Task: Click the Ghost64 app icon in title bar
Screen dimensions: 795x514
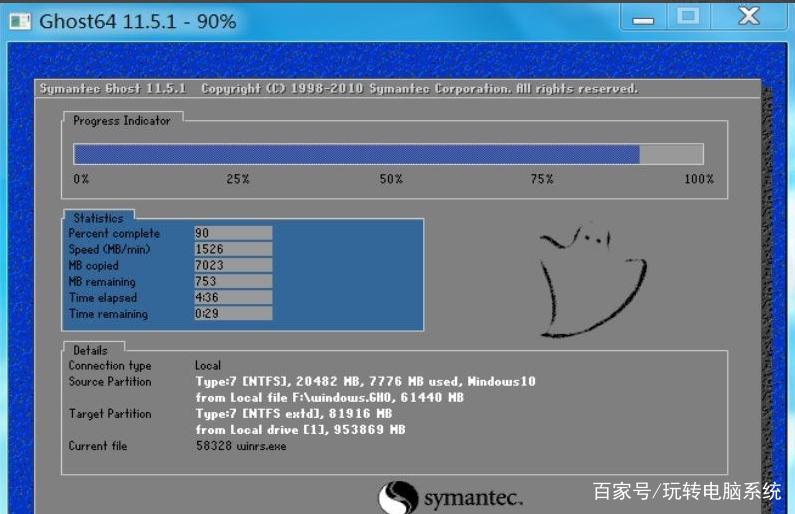Action: pyautogui.click(x=20, y=21)
